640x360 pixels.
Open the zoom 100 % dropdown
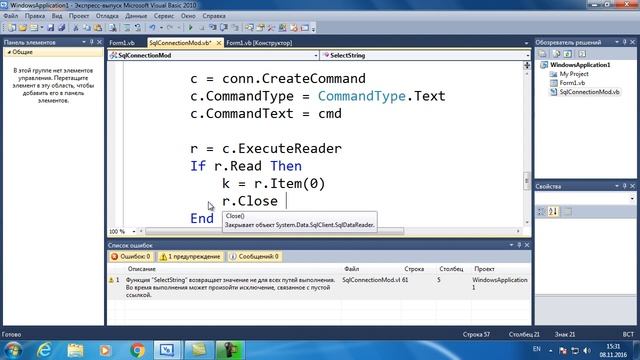pos(133,231)
